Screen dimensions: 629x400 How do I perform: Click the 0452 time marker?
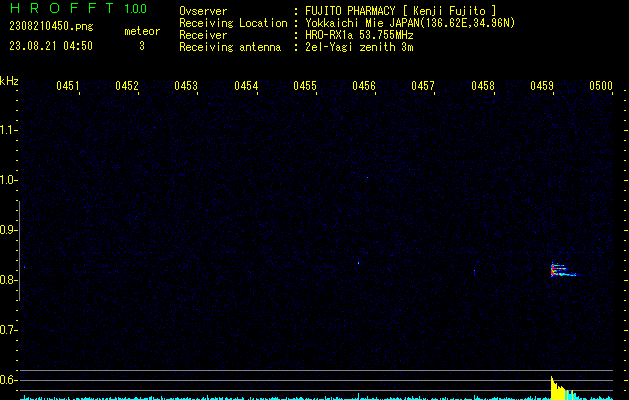pyautogui.click(x=127, y=86)
